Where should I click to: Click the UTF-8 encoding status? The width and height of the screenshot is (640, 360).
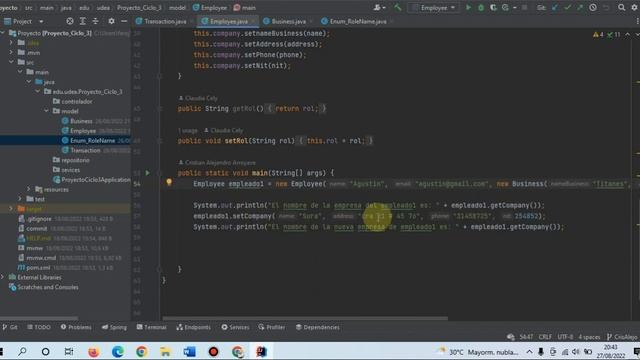565,337
